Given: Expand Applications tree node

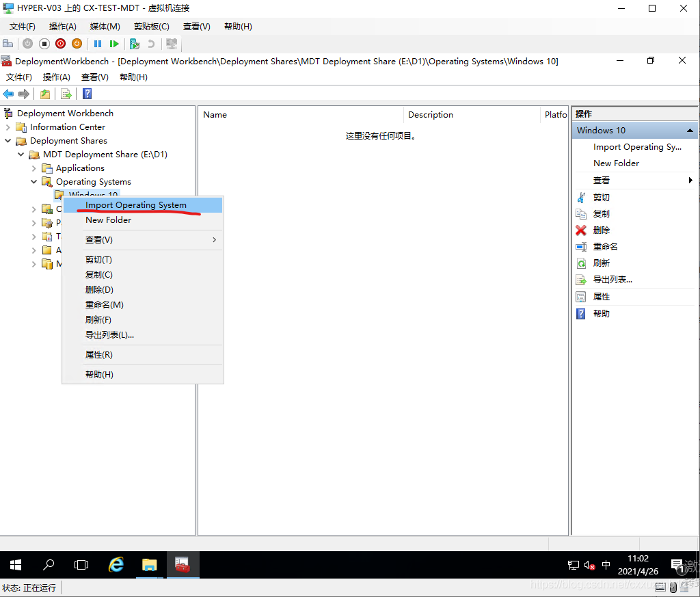Looking at the screenshot, I should pos(33,168).
